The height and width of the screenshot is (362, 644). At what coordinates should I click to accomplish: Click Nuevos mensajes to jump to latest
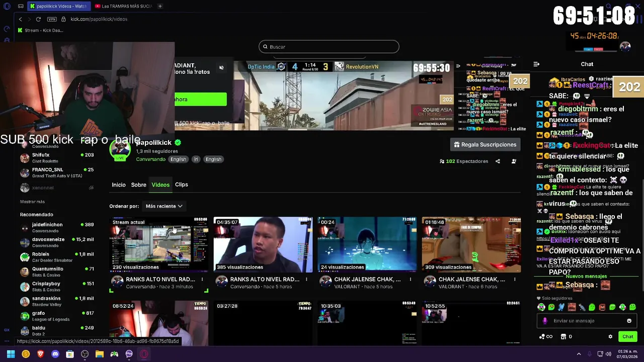(x=586, y=277)
